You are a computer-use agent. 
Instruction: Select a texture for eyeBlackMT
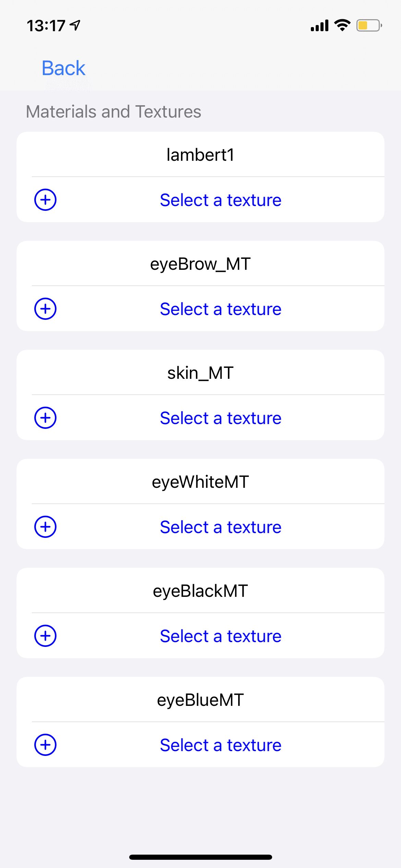(x=220, y=636)
